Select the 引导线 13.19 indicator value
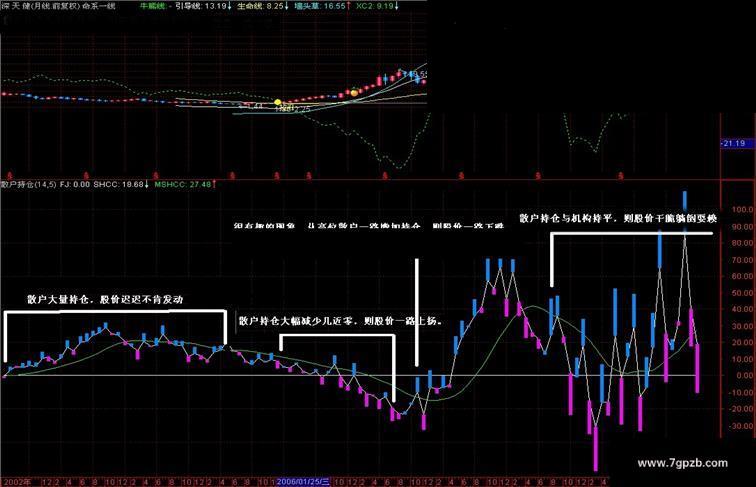The image size is (756, 487). click(203, 6)
